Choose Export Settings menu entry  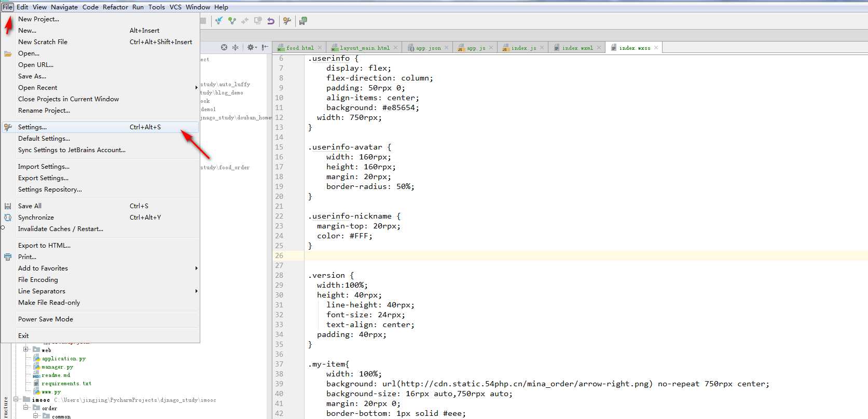tap(100, 178)
